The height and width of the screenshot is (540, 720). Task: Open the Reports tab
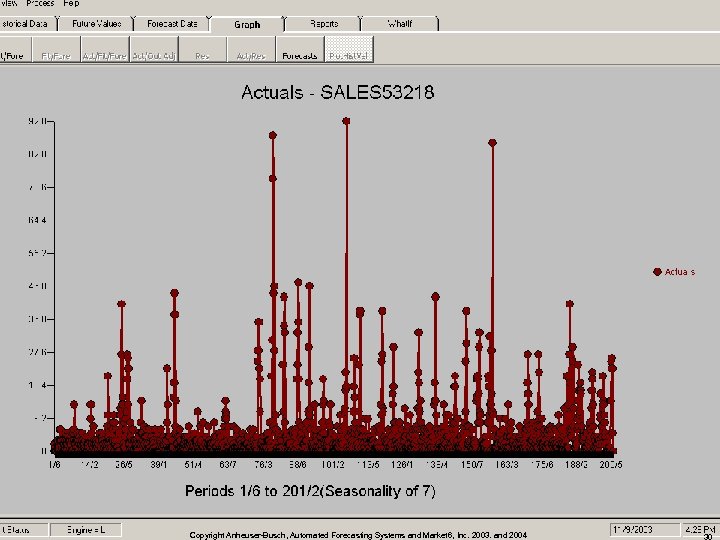[323, 24]
